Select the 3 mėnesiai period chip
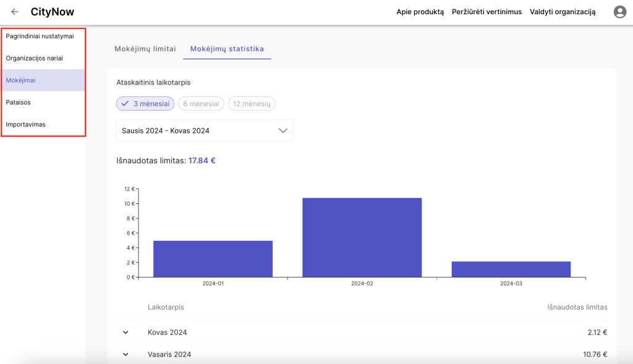633x364 pixels. coord(145,104)
